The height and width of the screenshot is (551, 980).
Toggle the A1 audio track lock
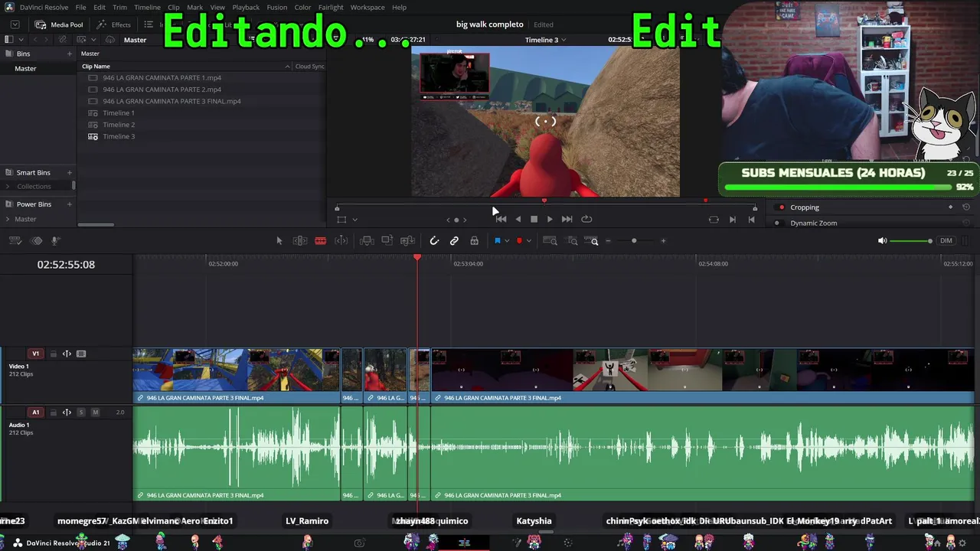(53, 412)
